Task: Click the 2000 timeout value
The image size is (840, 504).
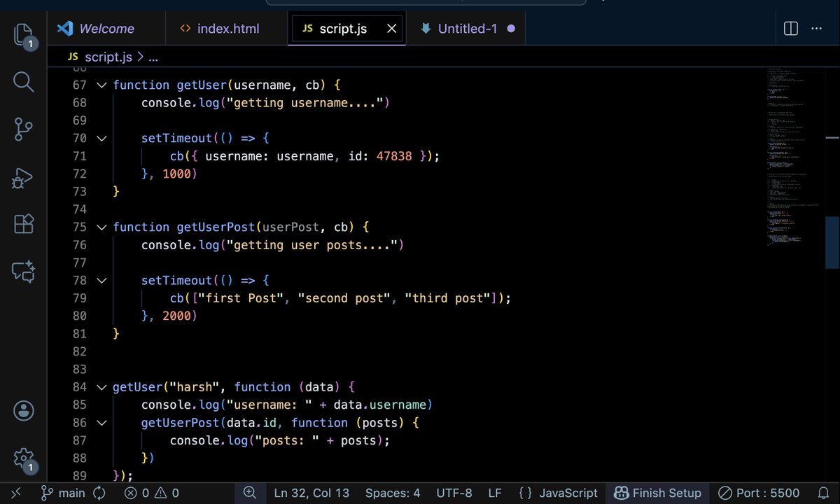Action: pos(176,316)
